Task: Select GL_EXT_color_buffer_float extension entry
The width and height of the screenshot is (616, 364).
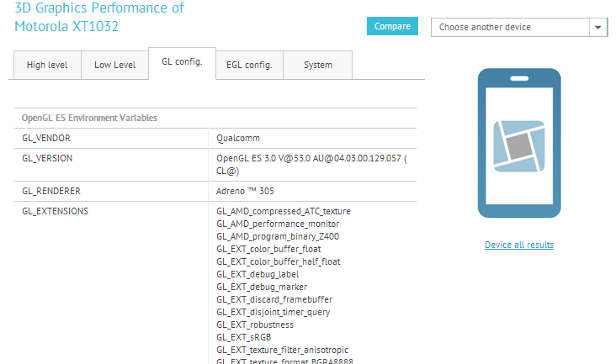Action: pos(268,249)
